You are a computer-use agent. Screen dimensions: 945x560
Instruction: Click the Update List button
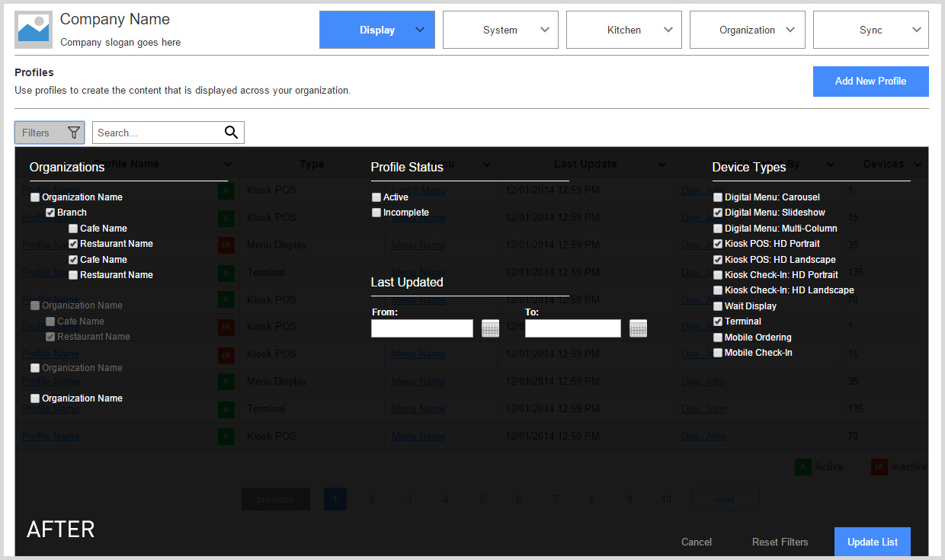point(873,542)
